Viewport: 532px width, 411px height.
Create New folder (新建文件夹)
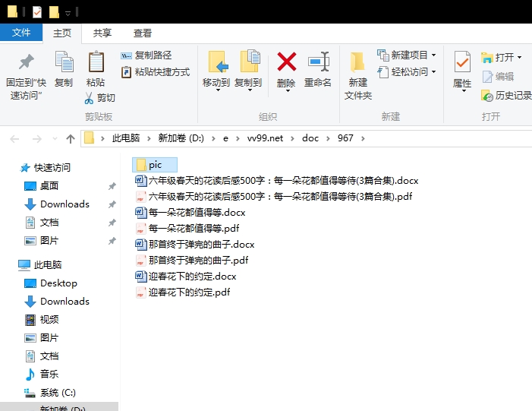[x=358, y=75]
